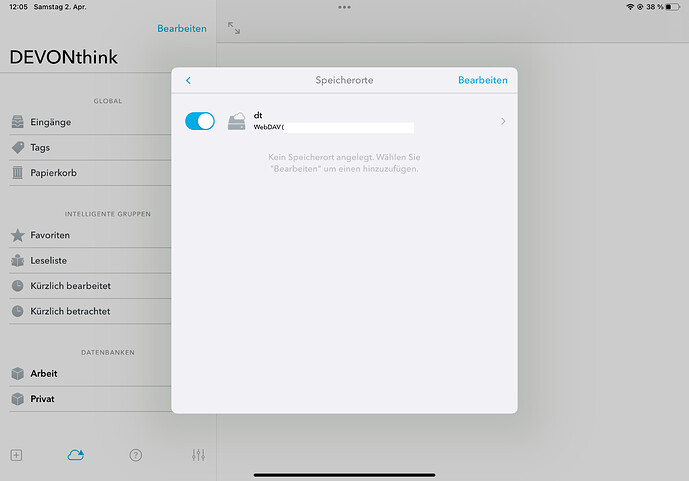Open Tags in the sidebar
Screen dimensions: 689x481
[90, 148]
